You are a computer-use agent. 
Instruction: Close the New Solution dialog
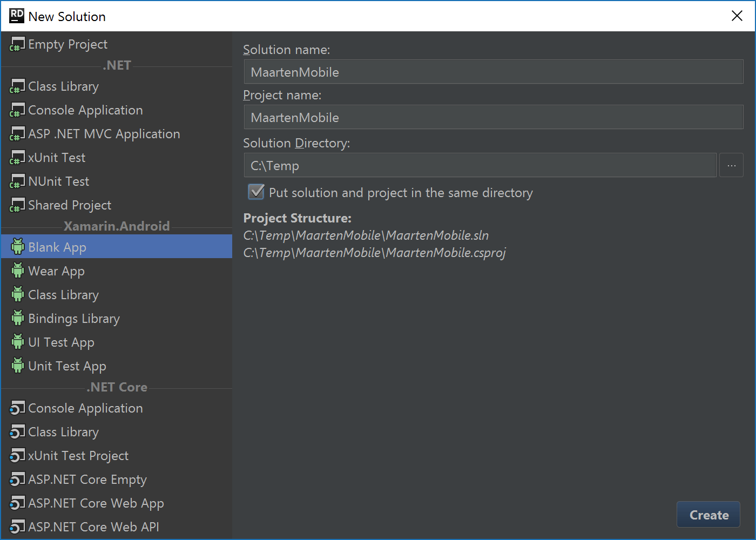click(737, 16)
